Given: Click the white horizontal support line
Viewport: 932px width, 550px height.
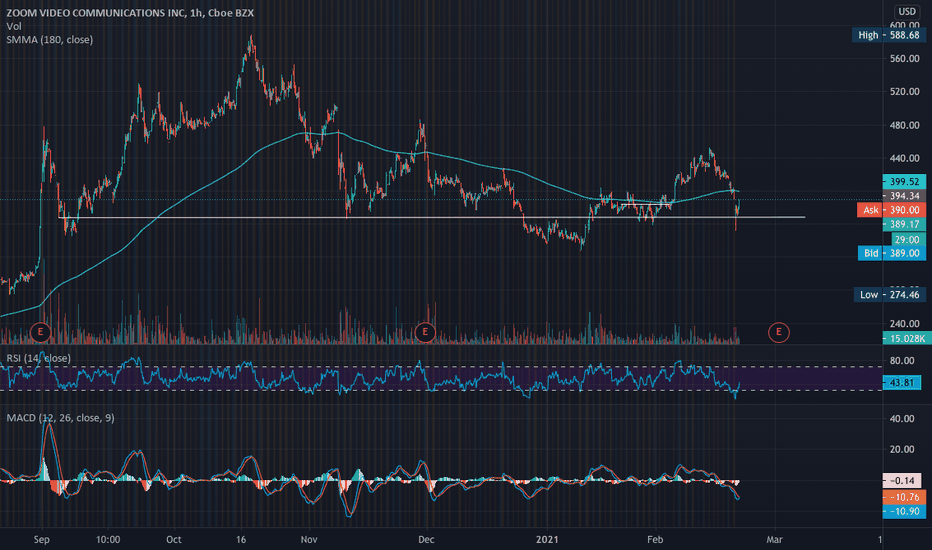Looking at the screenshot, I should click(431, 217).
